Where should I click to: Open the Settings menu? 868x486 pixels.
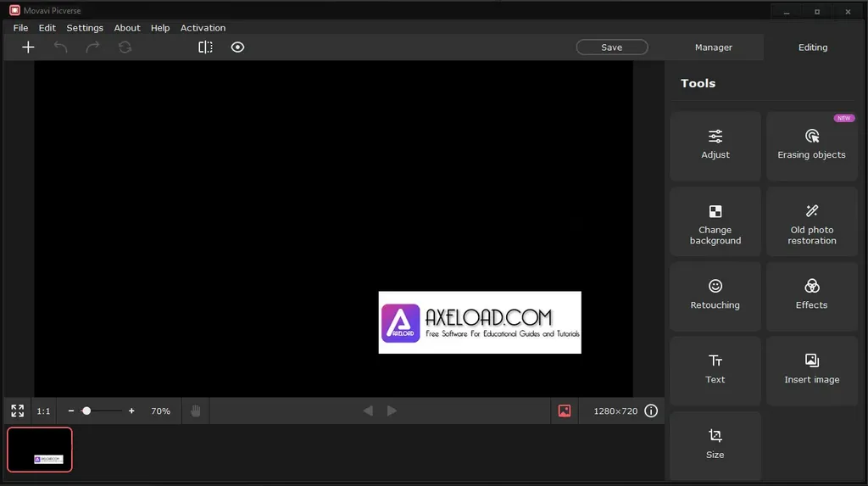click(85, 28)
